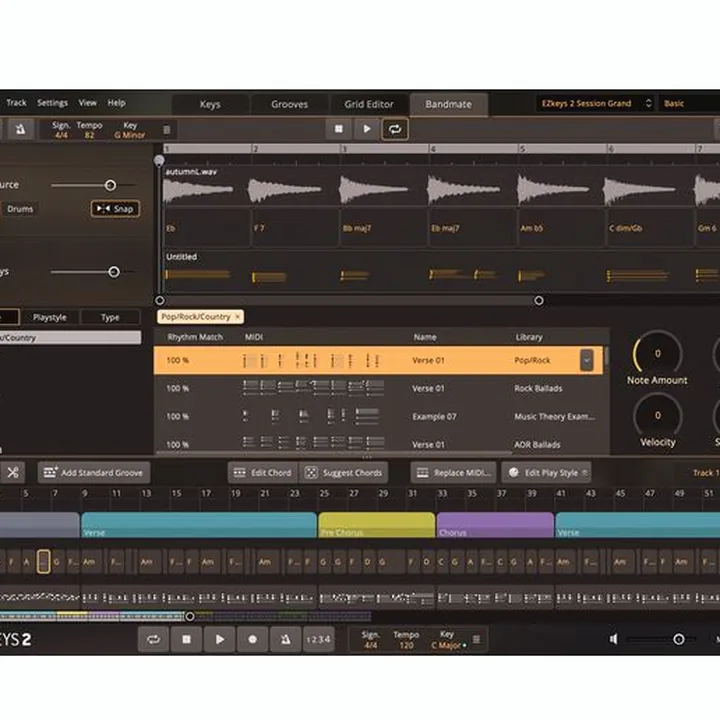Image resolution: width=720 pixels, height=720 pixels.
Task: Select the Drums source type
Action: (x=20, y=209)
